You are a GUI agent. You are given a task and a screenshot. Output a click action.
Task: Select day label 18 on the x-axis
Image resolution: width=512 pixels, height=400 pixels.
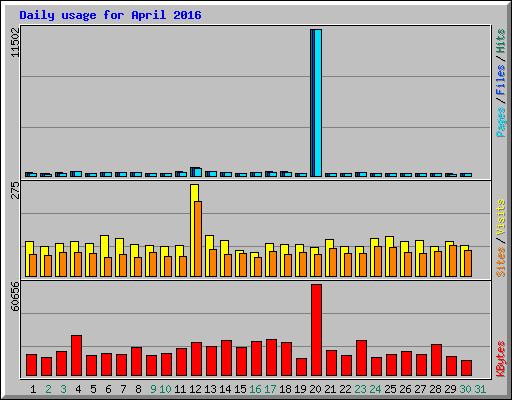(285, 389)
